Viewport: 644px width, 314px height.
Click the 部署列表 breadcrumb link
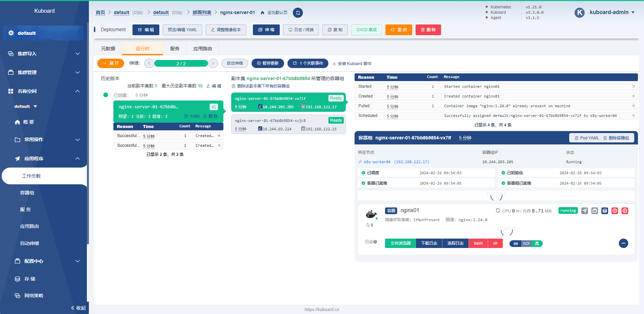click(x=202, y=12)
